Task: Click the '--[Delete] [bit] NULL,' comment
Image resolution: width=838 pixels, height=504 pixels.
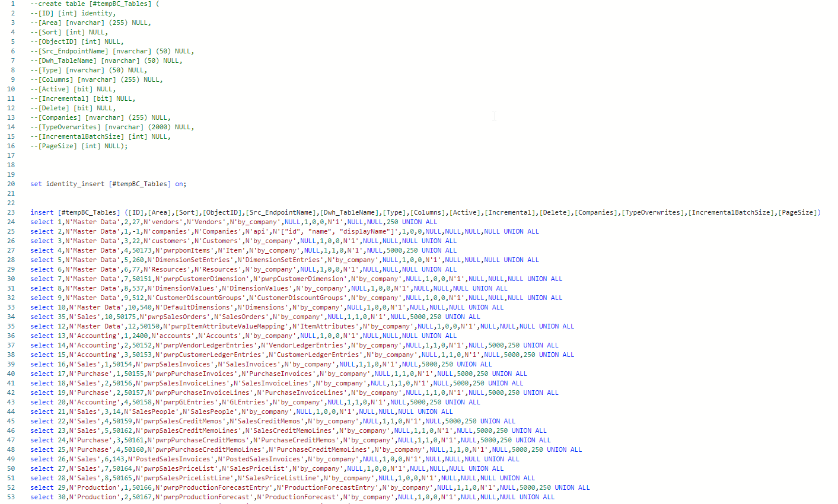Action: pyautogui.click(x=73, y=108)
